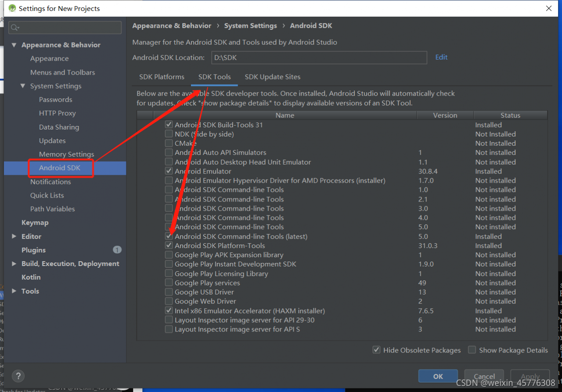Viewport: 562px width, 392px height.
Task: Open help with the question mark button
Action: tap(18, 376)
